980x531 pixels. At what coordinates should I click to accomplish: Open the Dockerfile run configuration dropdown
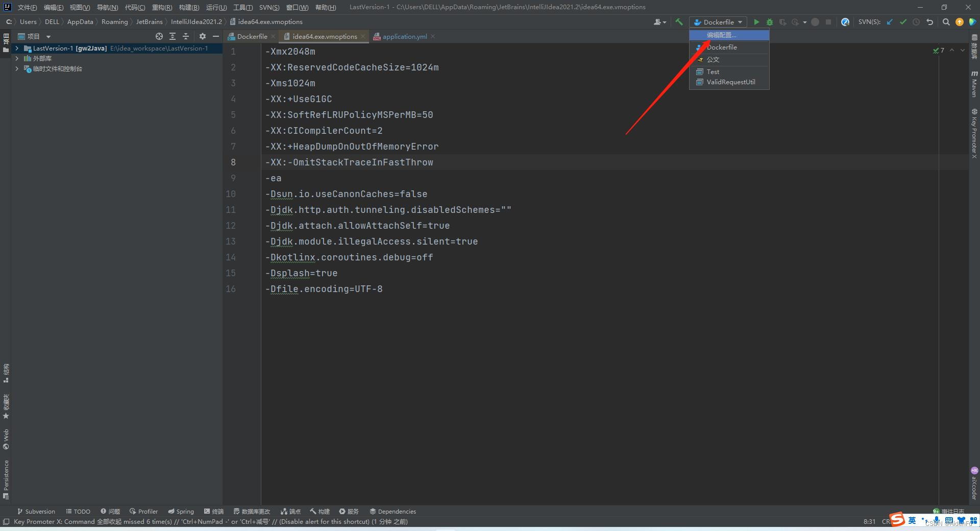718,22
